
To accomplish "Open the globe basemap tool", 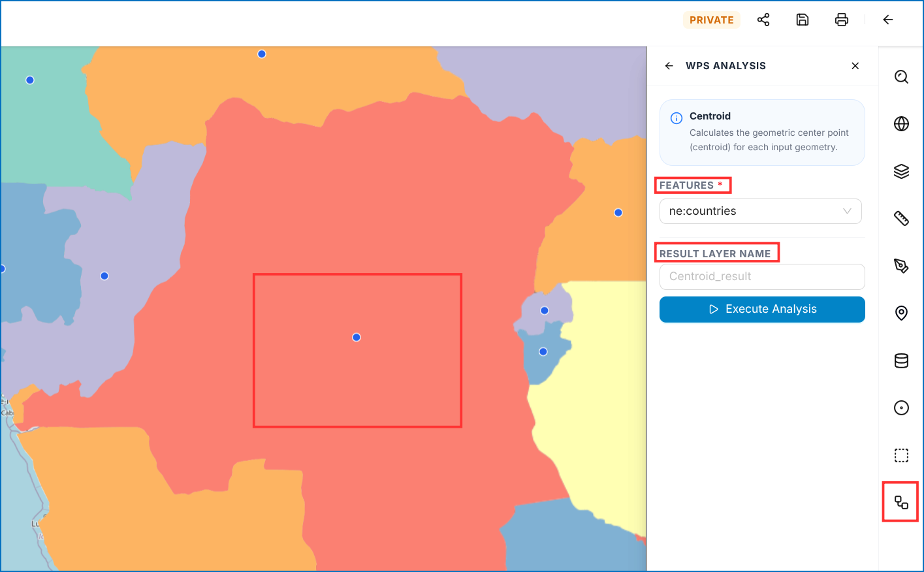I will [x=901, y=123].
